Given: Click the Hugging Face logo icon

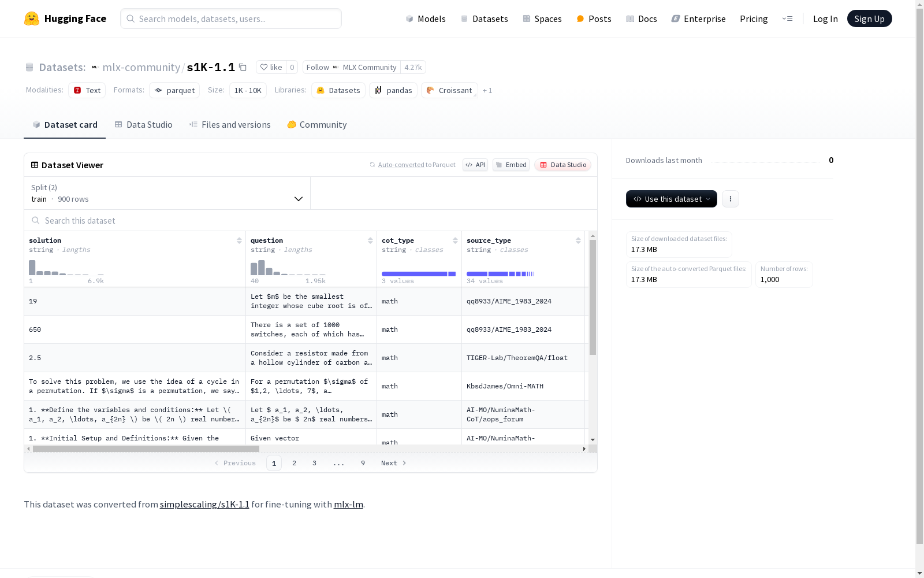Looking at the screenshot, I should click(x=32, y=18).
